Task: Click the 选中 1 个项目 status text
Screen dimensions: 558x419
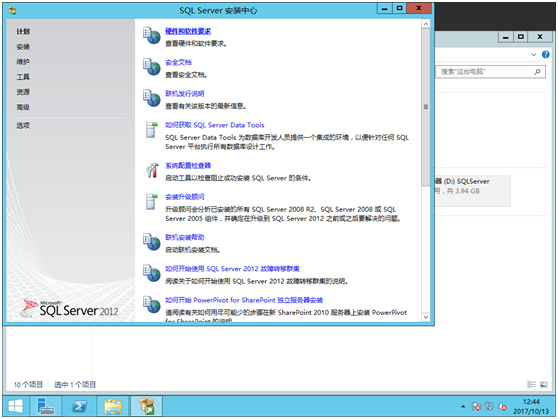Action: point(75,384)
